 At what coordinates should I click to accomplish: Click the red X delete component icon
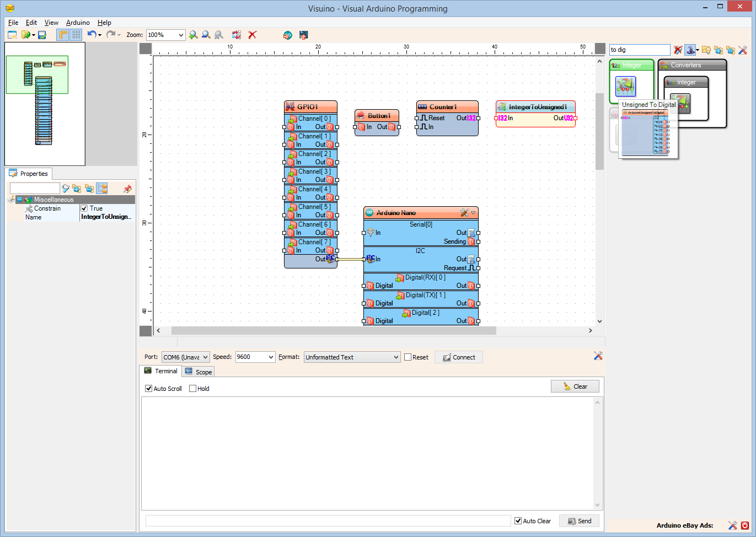coord(252,34)
